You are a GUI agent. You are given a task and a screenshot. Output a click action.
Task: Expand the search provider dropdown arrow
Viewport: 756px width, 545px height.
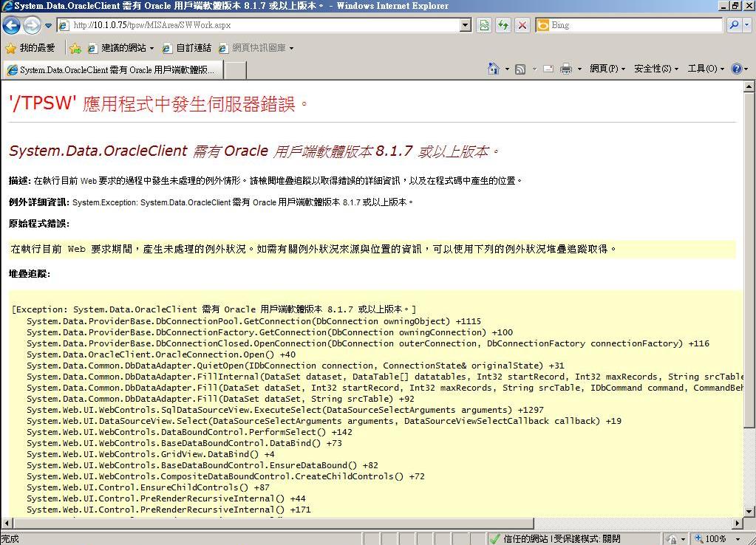pyautogui.click(x=746, y=25)
